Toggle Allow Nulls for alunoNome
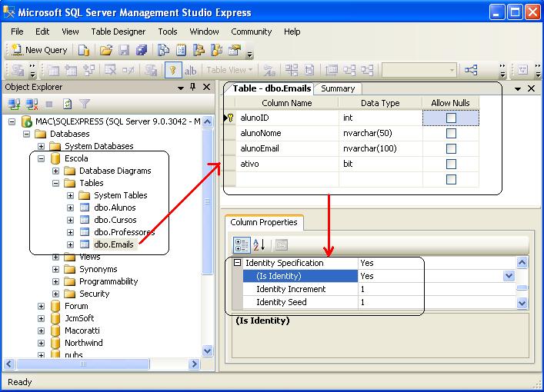This screenshot has width=544, height=392. tap(451, 133)
